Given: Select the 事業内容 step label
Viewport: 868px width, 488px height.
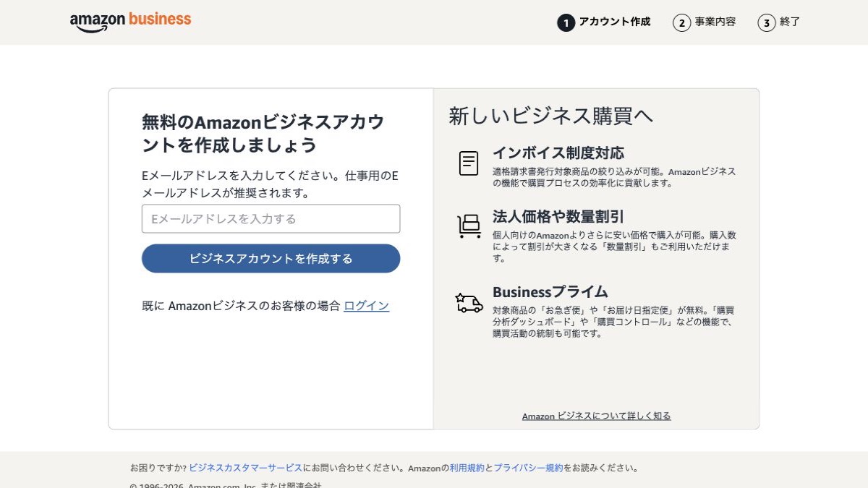Looking at the screenshot, I should click(x=715, y=22).
